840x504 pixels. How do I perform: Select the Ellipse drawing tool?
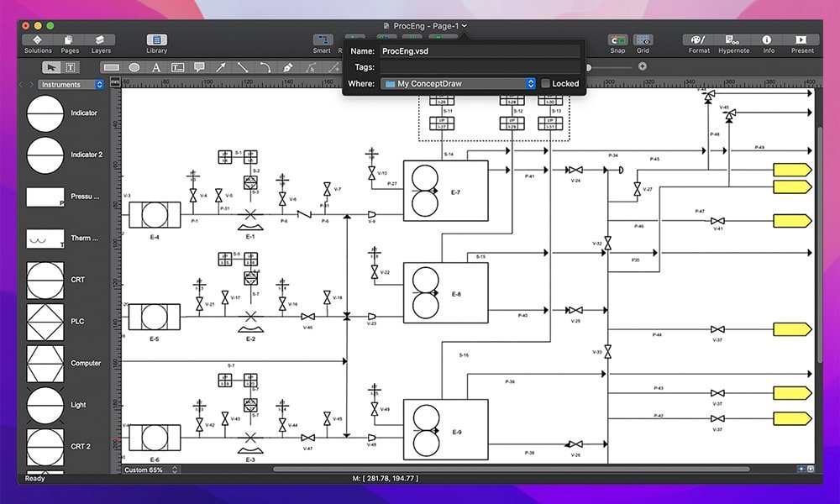tap(134, 67)
